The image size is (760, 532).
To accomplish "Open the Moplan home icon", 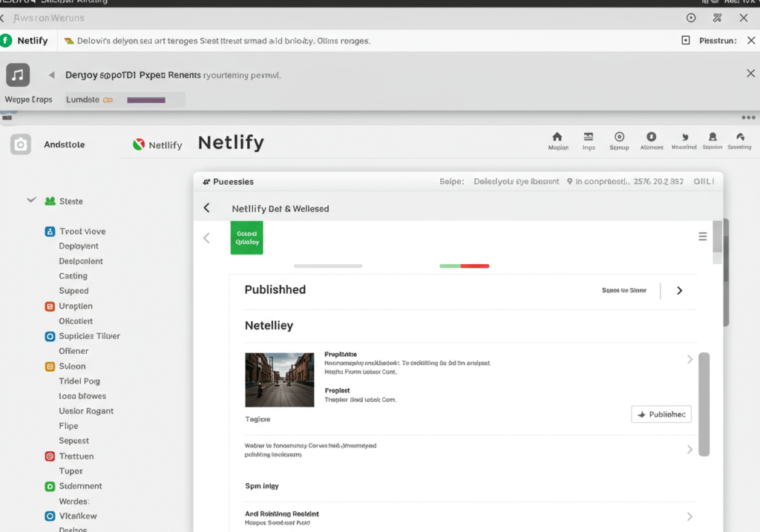I will click(557, 137).
